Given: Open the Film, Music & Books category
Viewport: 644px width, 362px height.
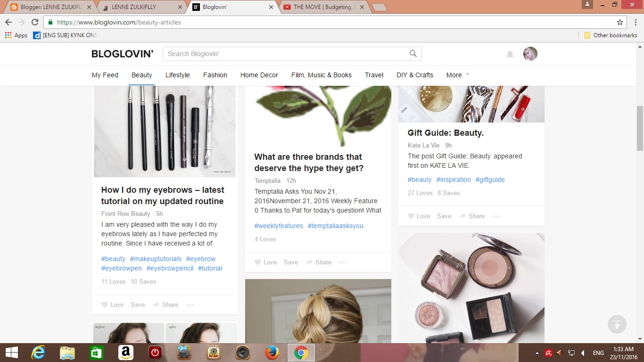Looking at the screenshot, I should pos(322,75).
